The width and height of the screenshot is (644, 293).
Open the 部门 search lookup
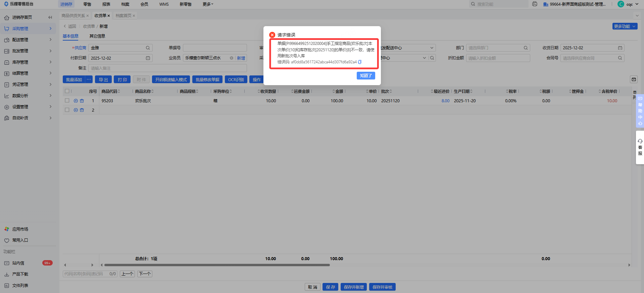click(526, 48)
